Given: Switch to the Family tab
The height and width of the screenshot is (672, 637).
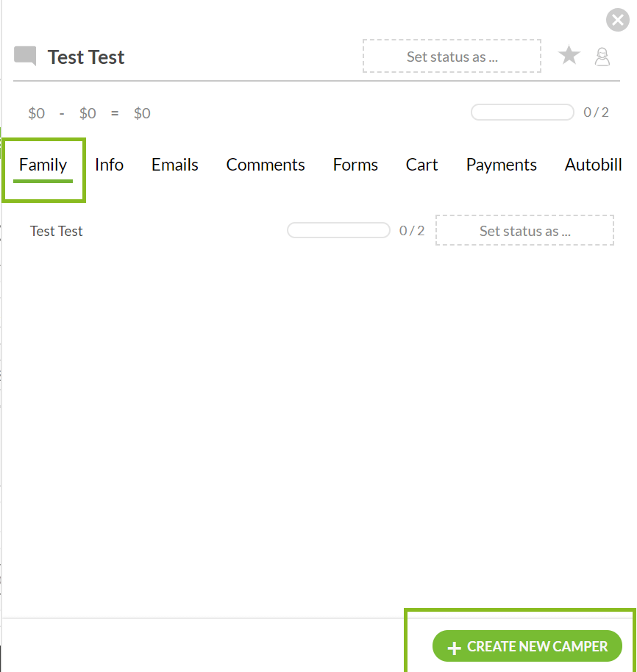Looking at the screenshot, I should (x=43, y=165).
